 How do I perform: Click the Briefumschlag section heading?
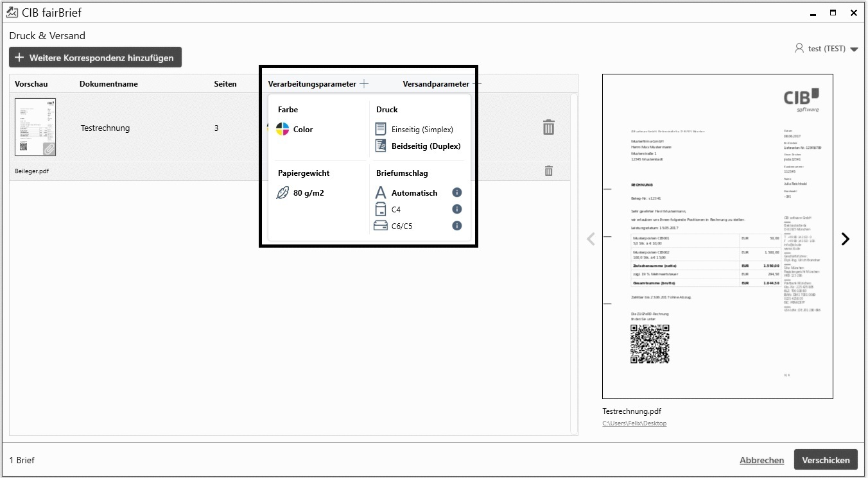tap(402, 173)
